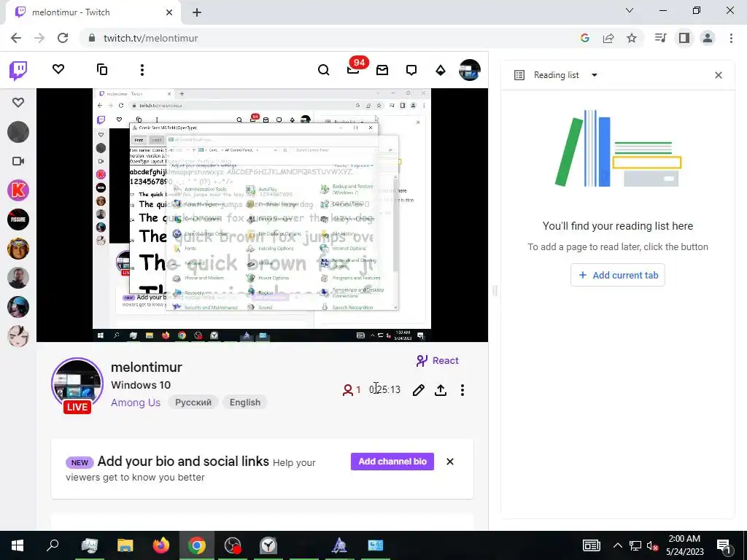This screenshot has width=747, height=560.
Task: Open the Chrome three-dot menu
Action: click(731, 38)
